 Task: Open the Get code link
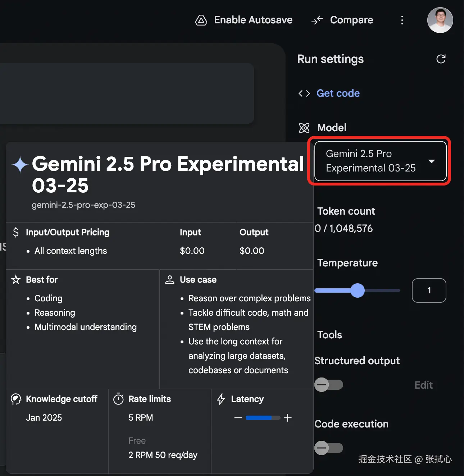point(338,93)
